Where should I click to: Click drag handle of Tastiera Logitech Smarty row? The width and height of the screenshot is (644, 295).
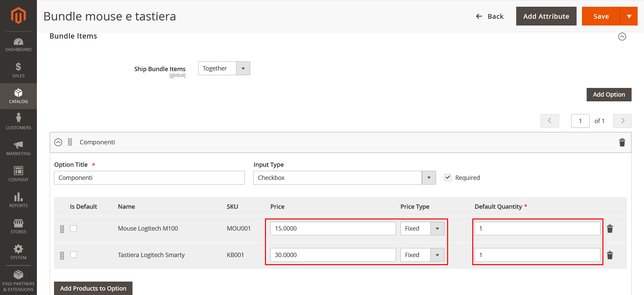click(62, 256)
